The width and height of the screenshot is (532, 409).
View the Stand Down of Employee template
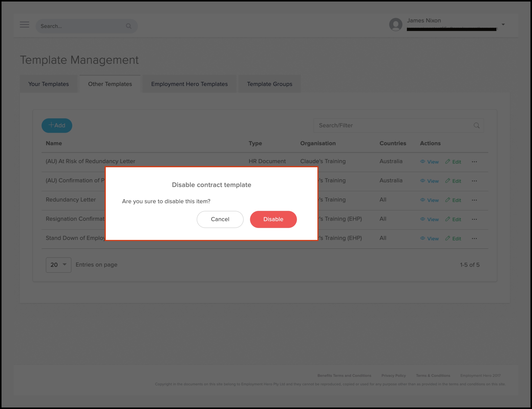coord(429,239)
